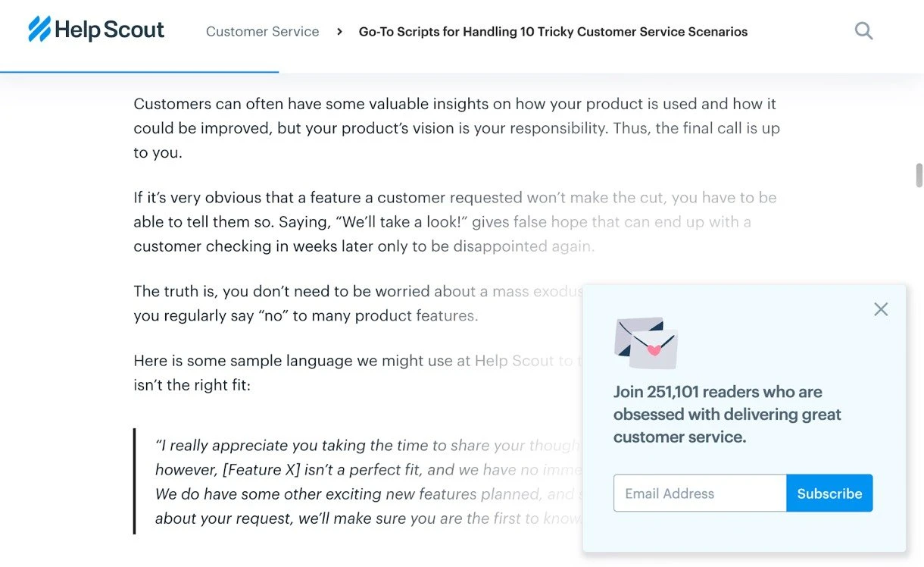Click the breadcrumb chevron arrow
The width and height of the screenshot is (924, 567).
(x=339, y=32)
